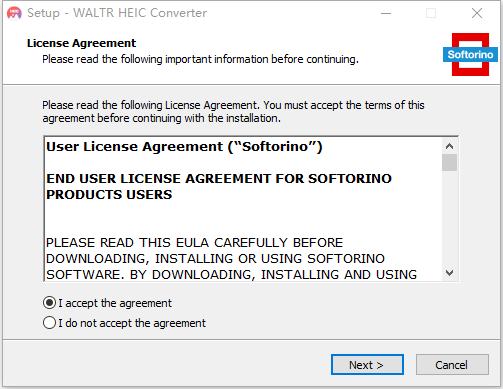The width and height of the screenshot is (503, 389).
Task: Click the license scrollbar up arrow
Action: (x=449, y=146)
